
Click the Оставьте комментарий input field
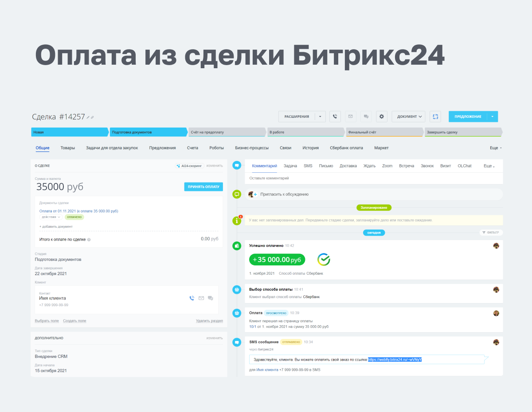click(374, 178)
